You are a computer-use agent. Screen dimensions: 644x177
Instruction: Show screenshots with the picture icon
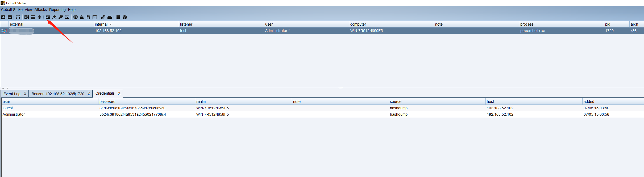[x=67, y=17]
